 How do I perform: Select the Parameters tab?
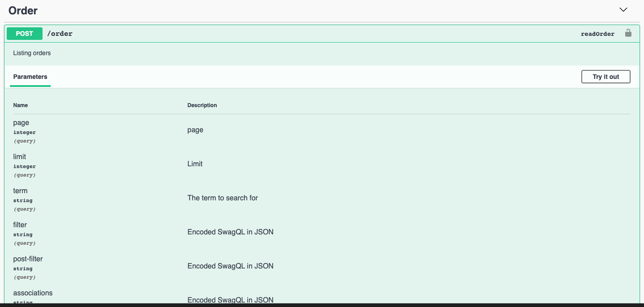click(30, 76)
